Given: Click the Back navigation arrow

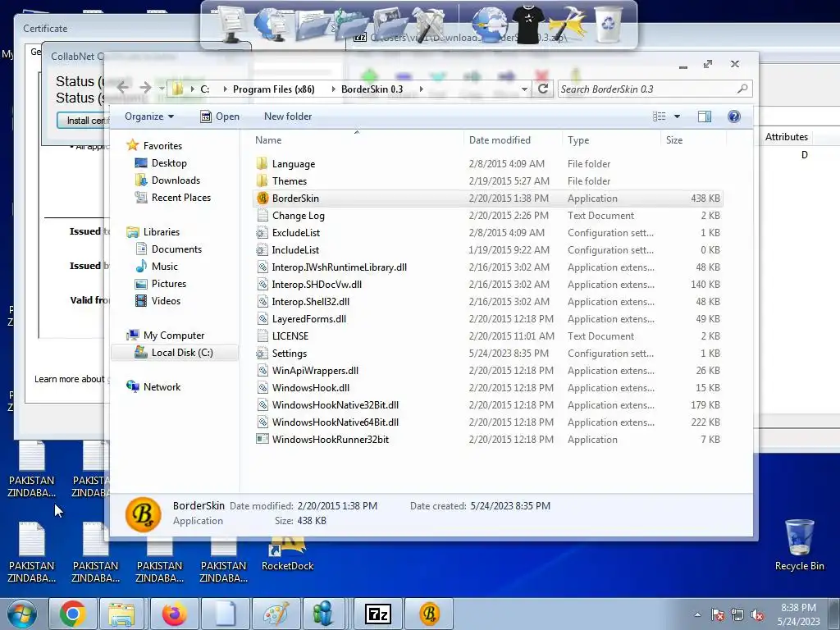Looking at the screenshot, I should 123,87.
